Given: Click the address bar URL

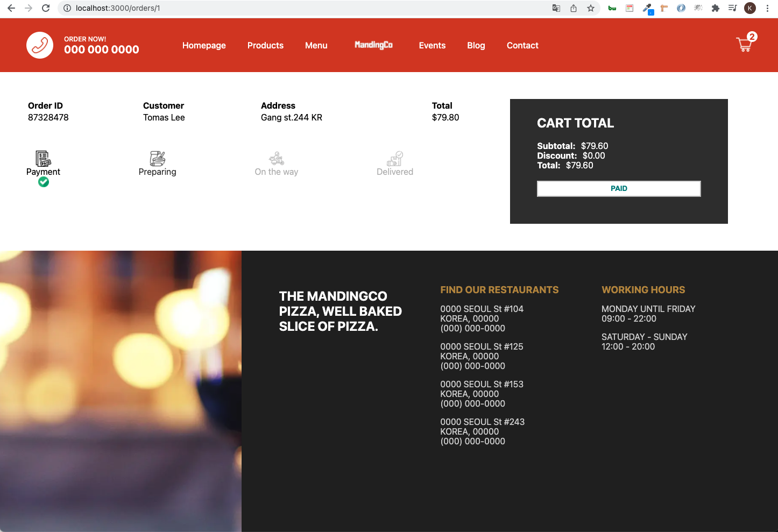Looking at the screenshot, I should [118, 8].
